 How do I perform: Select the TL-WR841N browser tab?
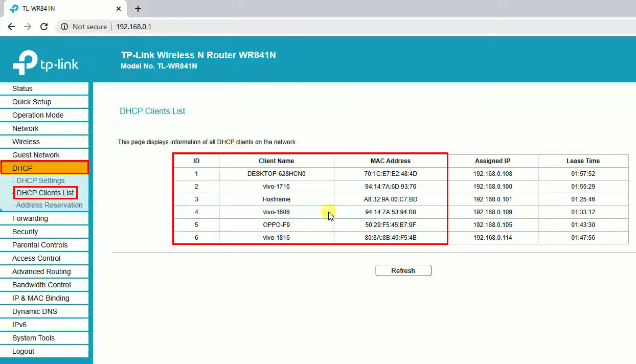pos(61,9)
